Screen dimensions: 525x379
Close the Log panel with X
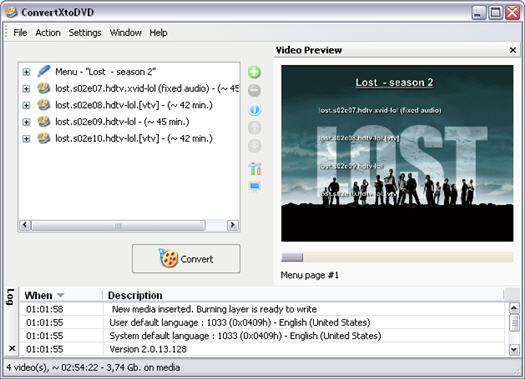pyautogui.click(x=12, y=348)
